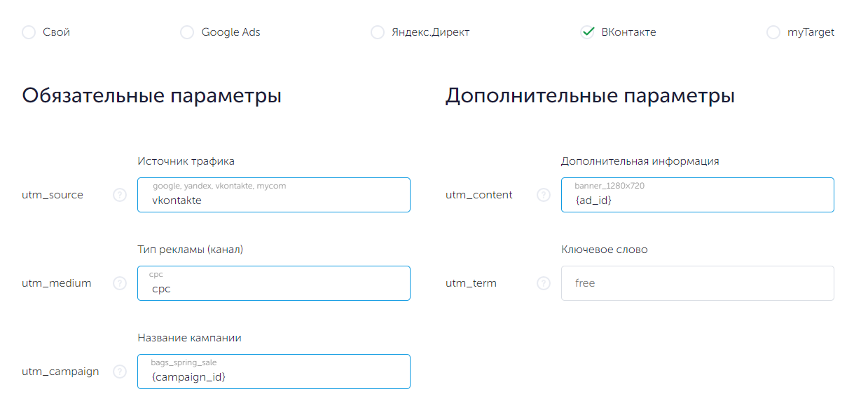Focus the empty Ключевое слово input
868x408 pixels.
(x=697, y=283)
